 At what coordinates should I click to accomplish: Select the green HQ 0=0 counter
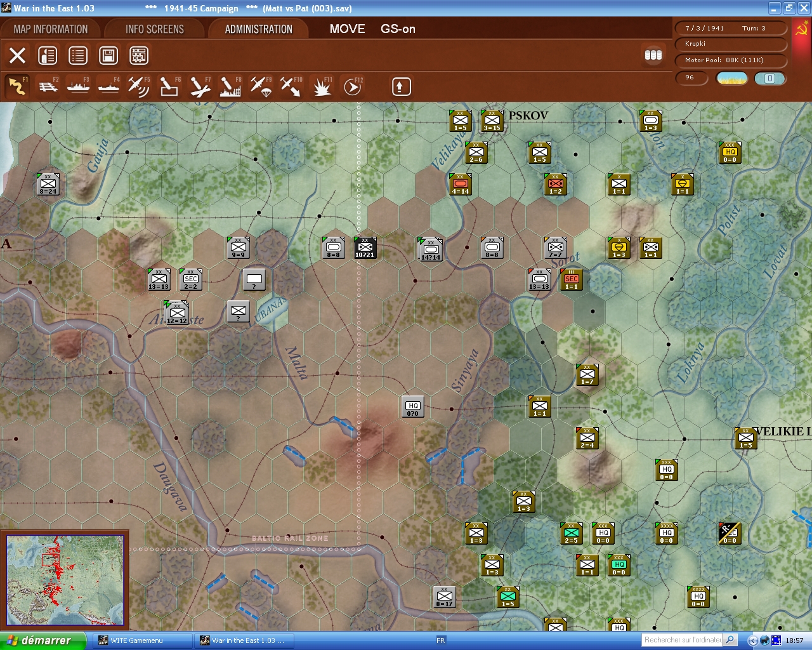619,565
